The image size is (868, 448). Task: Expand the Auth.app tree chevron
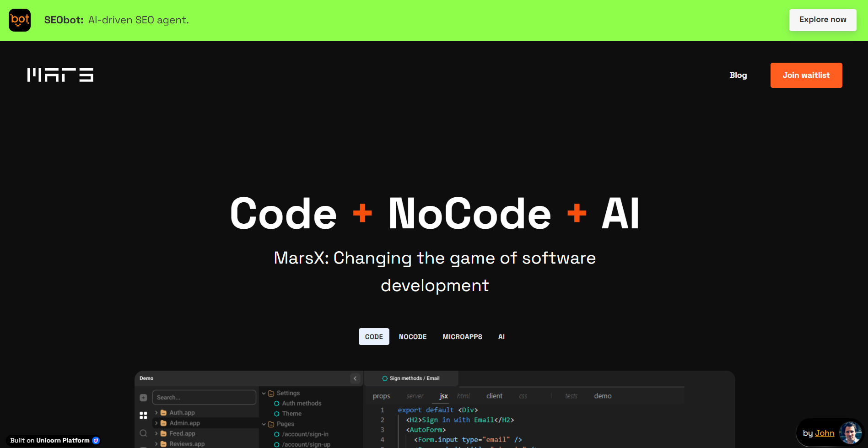click(156, 413)
